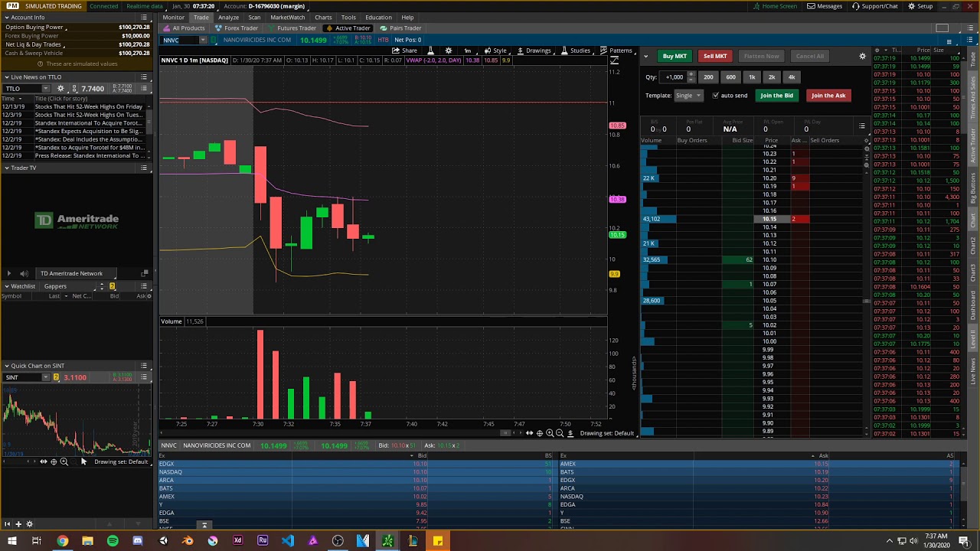Open the chart Studies menu
Image resolution: width=980 pixels, height=551 pixels.
(576, 51)
